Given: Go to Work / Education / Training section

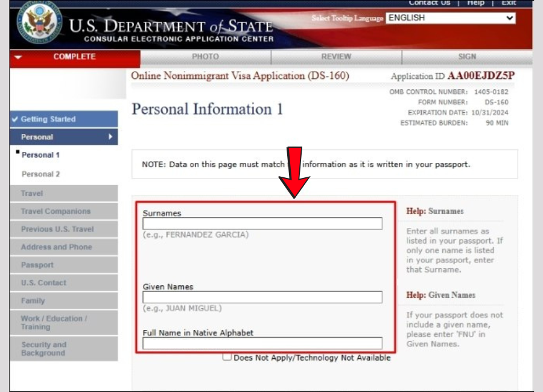Looking at the screenshot, I should [64, 323].
